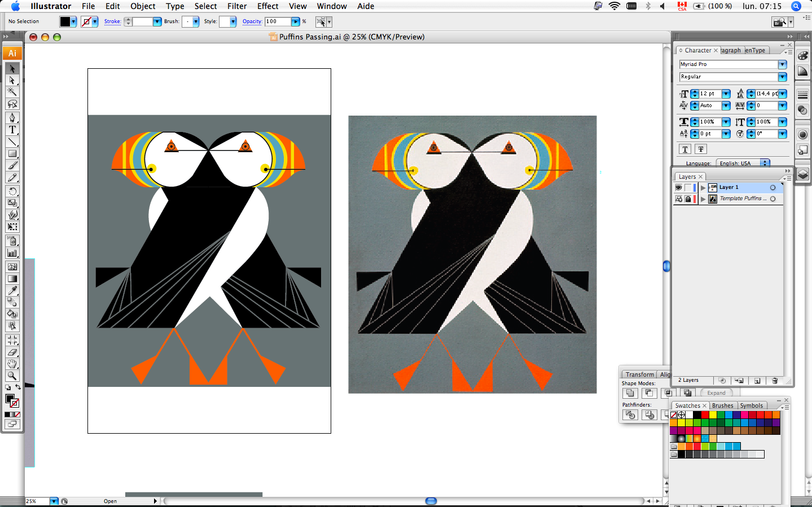Click target circle of Template Puffins layer
This screenshot has height=507, width=812.
click(773, 199)
